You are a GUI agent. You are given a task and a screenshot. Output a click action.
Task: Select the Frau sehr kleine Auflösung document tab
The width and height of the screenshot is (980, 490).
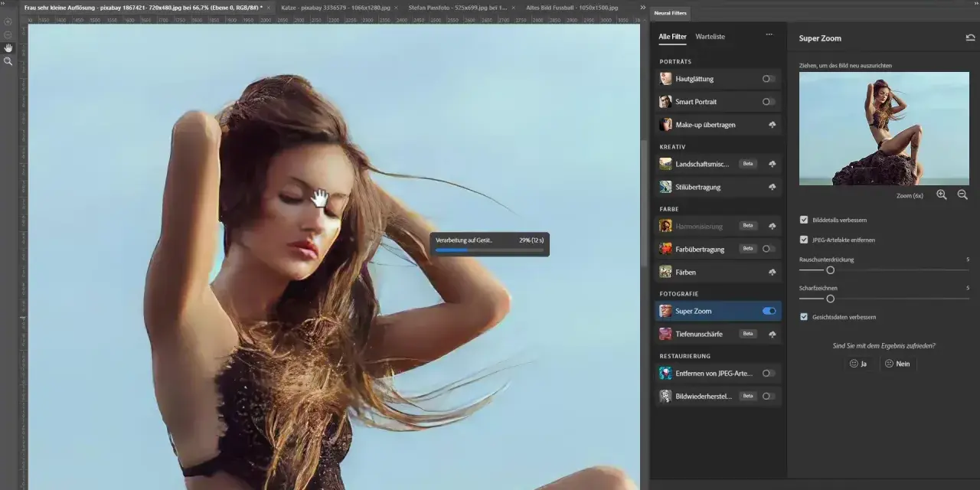143,7
